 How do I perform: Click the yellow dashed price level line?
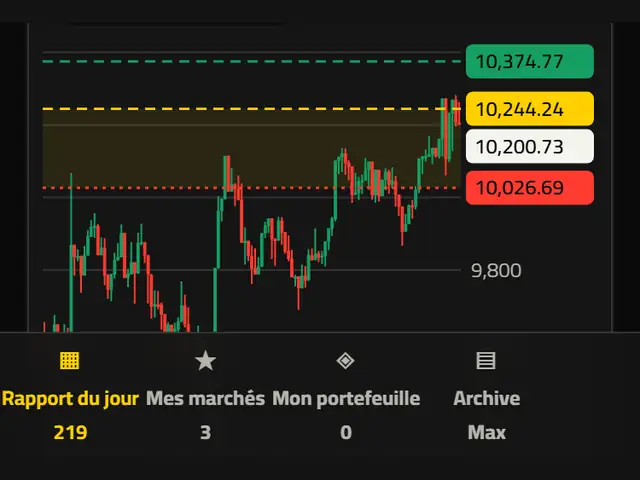[x=251, y=109]
